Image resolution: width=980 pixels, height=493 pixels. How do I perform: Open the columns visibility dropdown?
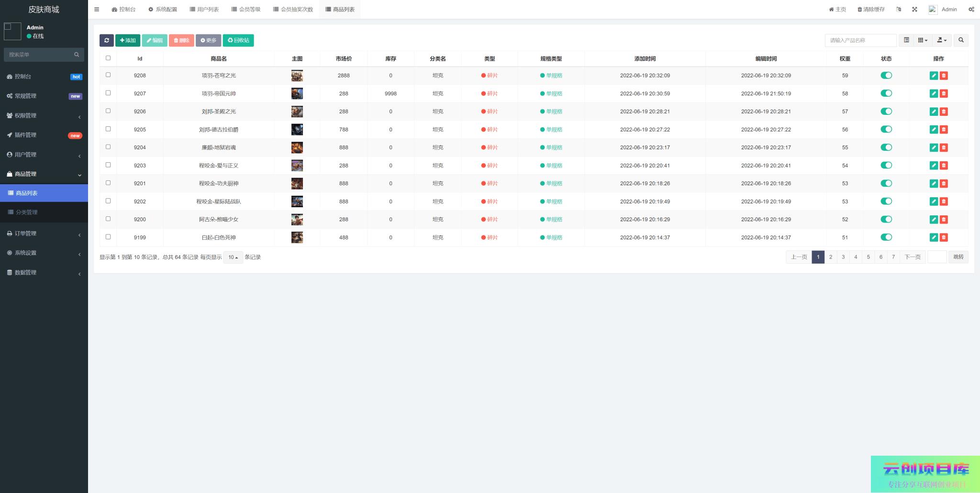tap(923, 41)
